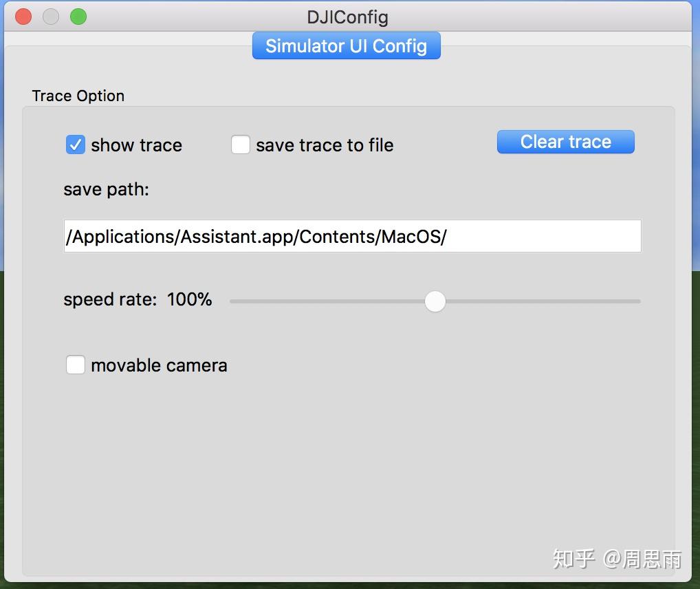Enable the save trace to file checkbox
700x589 pixels.
[240, 145]
